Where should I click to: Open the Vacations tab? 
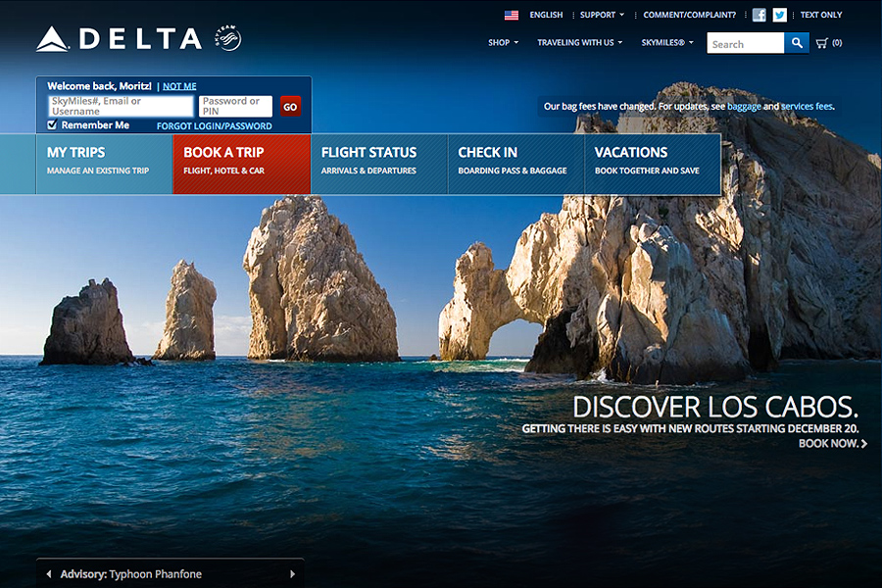click(x=653, y=164)
